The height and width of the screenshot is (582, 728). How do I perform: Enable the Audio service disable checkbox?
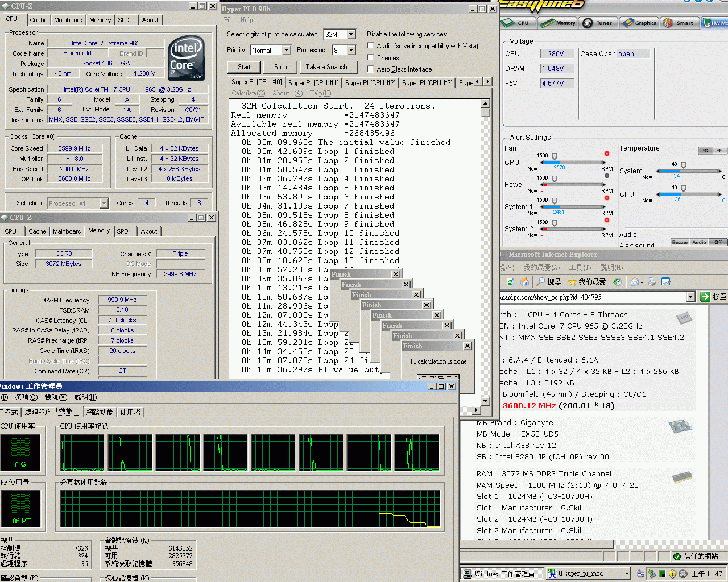[x=371, y=46]
